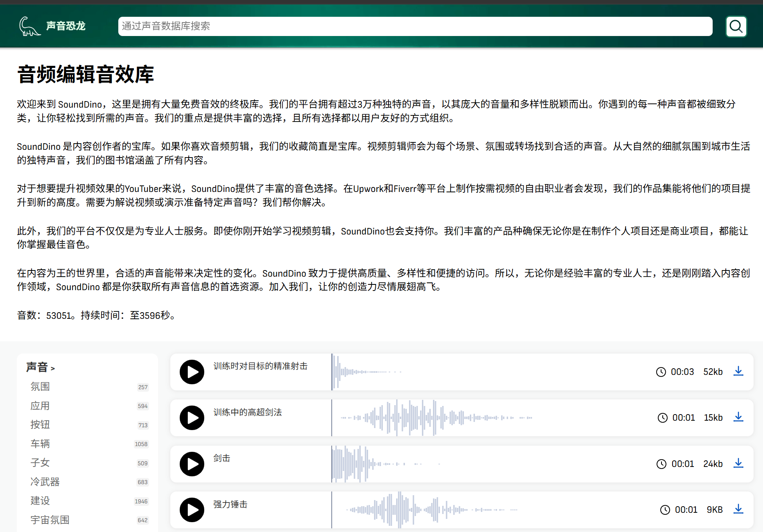Play the 剑击 sound effect
This screenshot has height=532, width=763.
click(192, 464)
